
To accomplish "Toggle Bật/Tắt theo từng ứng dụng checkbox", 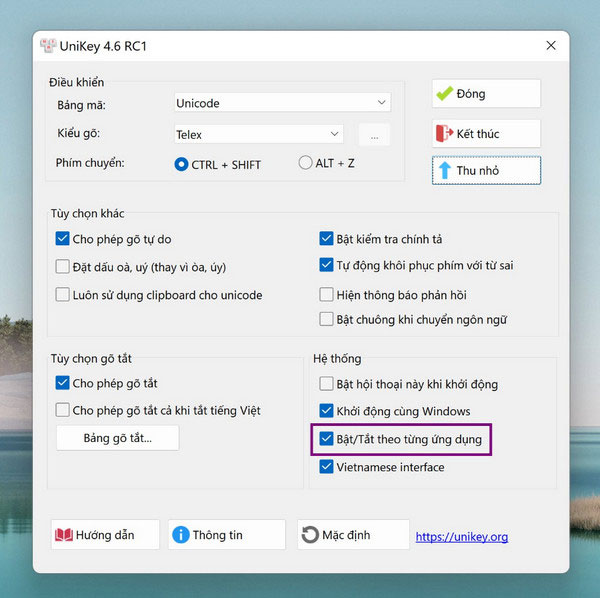I will pyautogui.click(x=326, y=438).
